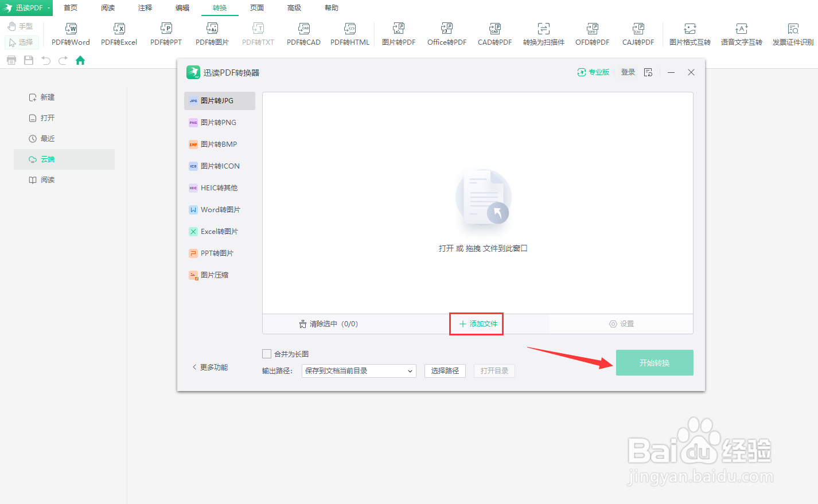Select the 页面 ribbon tab
The image size is (818, 504).
point(257,7)
